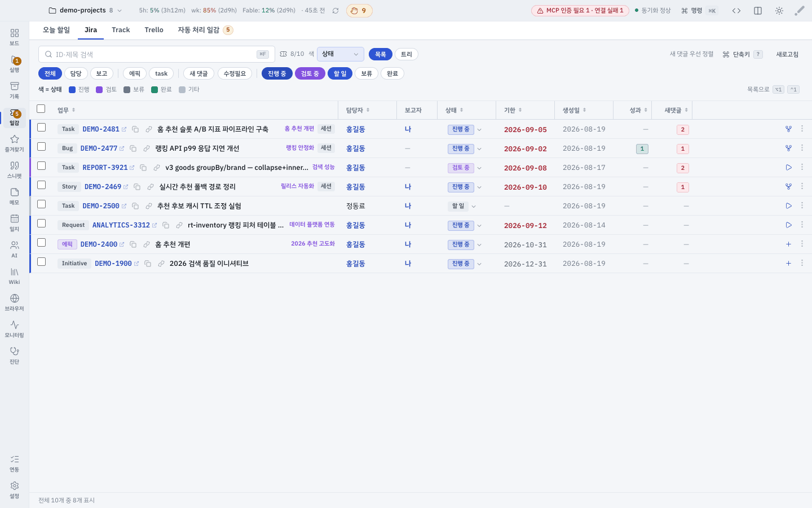Switch to the Trello tab
This screenshot has width=812, height=508.
154,30
